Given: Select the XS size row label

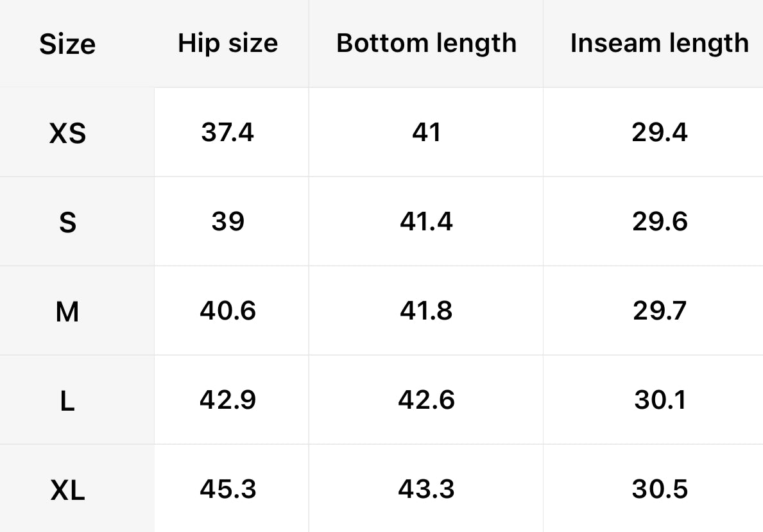Looking at the screenshot, I should pyautogui.click(x=67, y=133).
